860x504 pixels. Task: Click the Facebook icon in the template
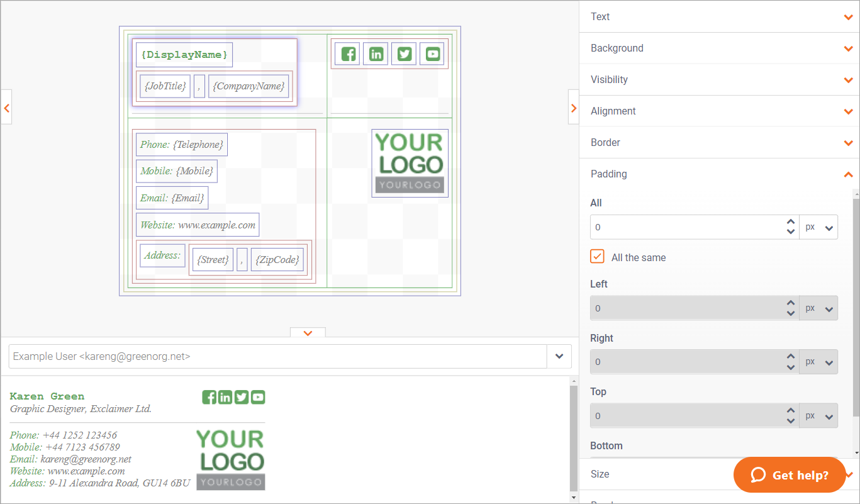pyautogui.click(x=348, y=54)
